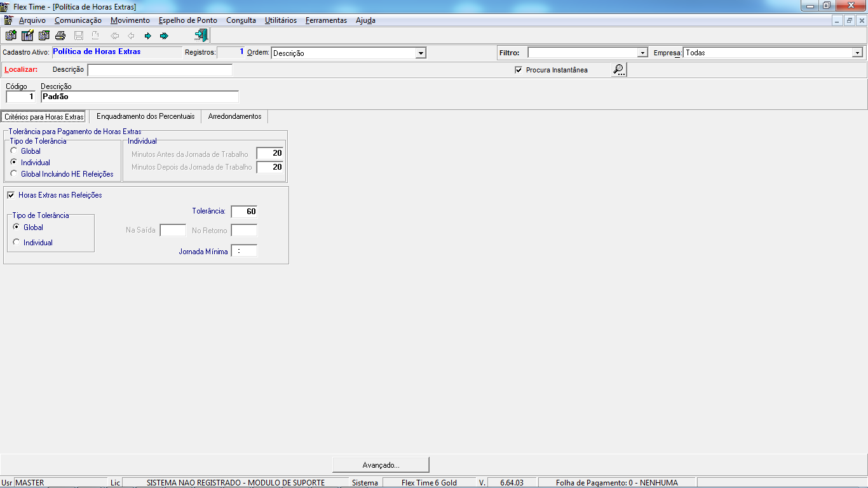This screenshot has height=488, width=868.
Task: Click the delete record toolbar icon
Action: (44, 36)
